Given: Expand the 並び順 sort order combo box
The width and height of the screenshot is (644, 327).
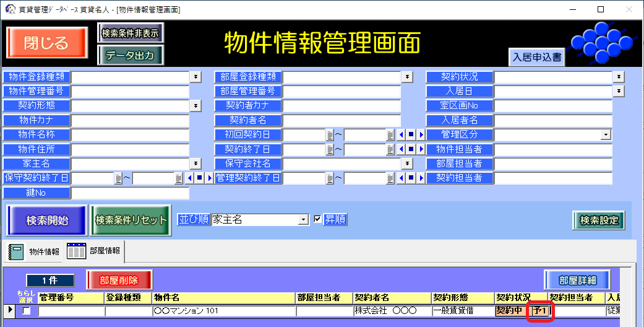Looking at the screenshot, I should pyautogui.click(x=303, y=220).
